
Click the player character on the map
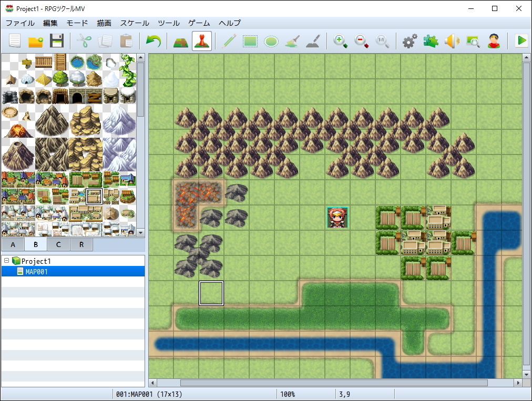click(x=337, y=217)
